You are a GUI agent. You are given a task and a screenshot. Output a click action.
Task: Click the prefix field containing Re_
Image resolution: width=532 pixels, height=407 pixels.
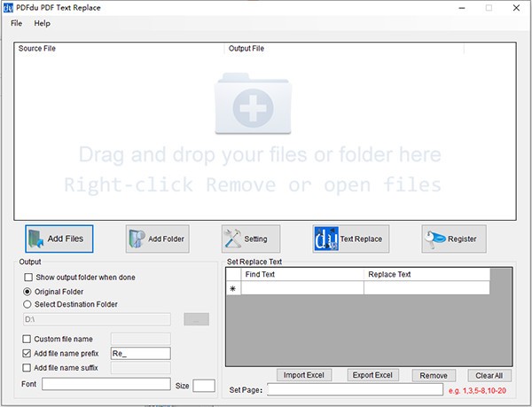[x=140, y=354]
